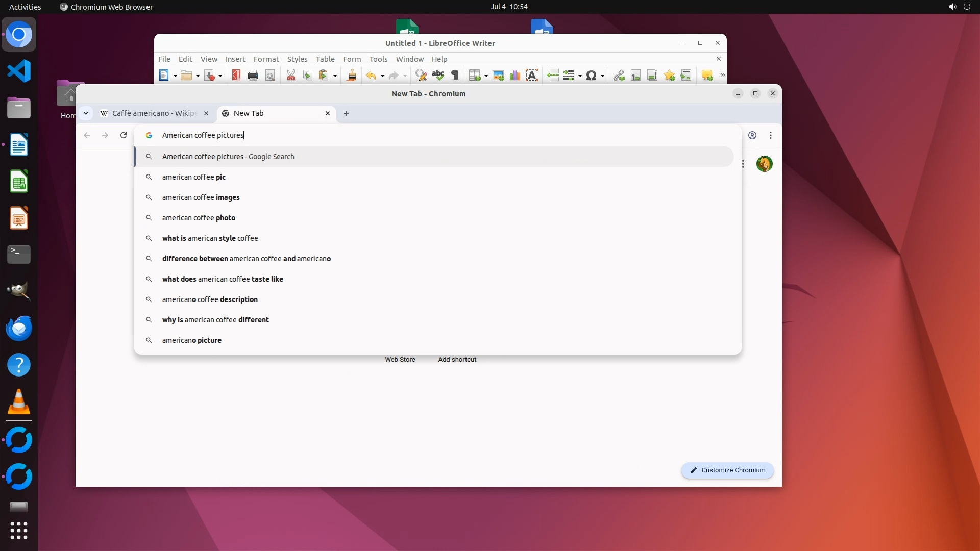Click Insert Special Character omega icon
This screenshot has height=551, width=980.
591,76
